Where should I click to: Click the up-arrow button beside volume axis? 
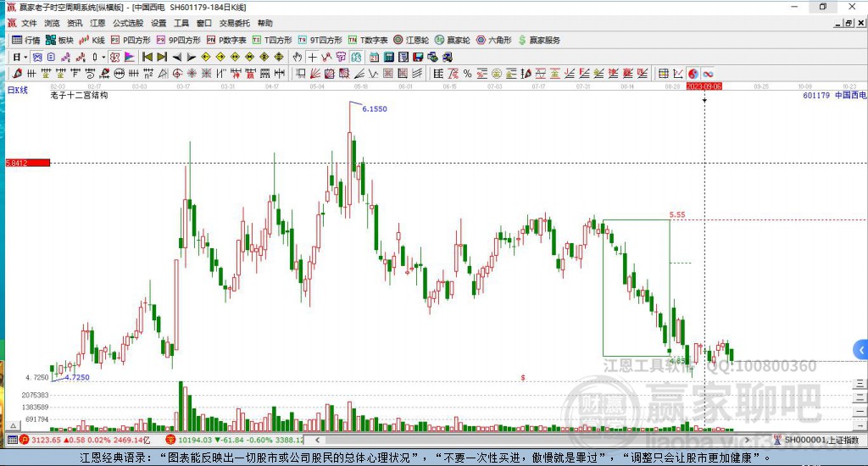[x=14, y=425]
